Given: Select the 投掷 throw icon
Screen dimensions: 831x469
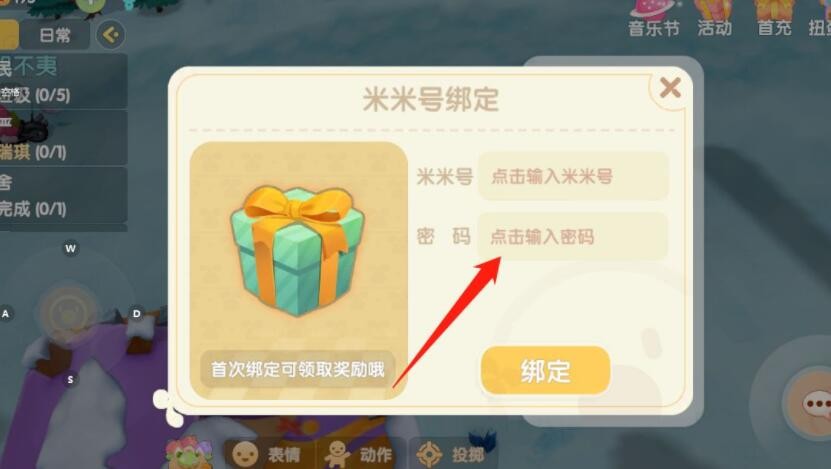Looking at the screenshot, I should coord(451,454).
